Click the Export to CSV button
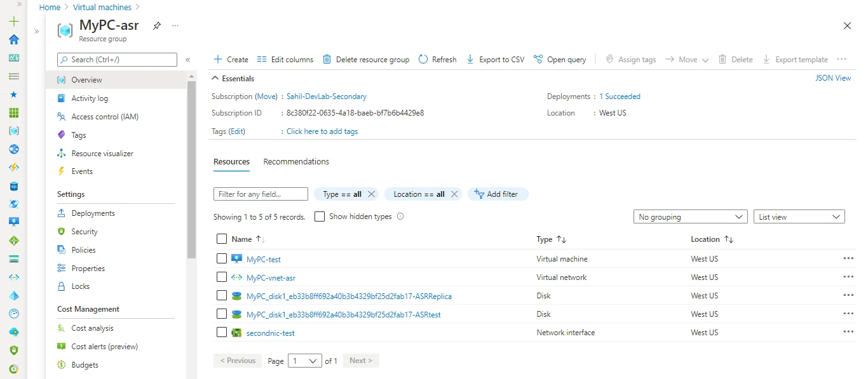The image size is (868, 379). click(496, 59)
